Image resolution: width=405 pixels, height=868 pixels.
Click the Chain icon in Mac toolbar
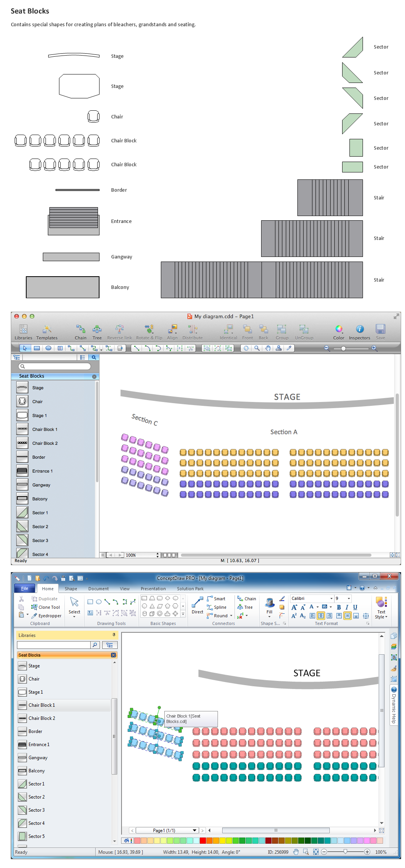(x=81, y=332)
